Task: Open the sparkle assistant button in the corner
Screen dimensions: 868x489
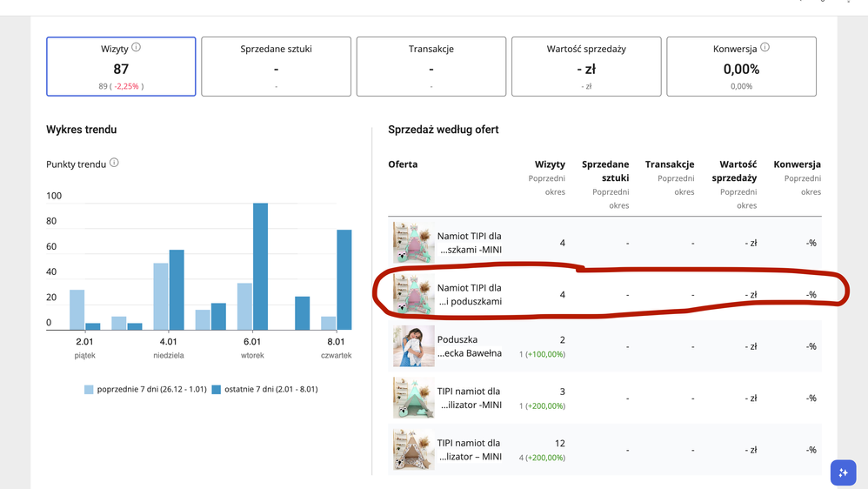Action: coord(843,472)
